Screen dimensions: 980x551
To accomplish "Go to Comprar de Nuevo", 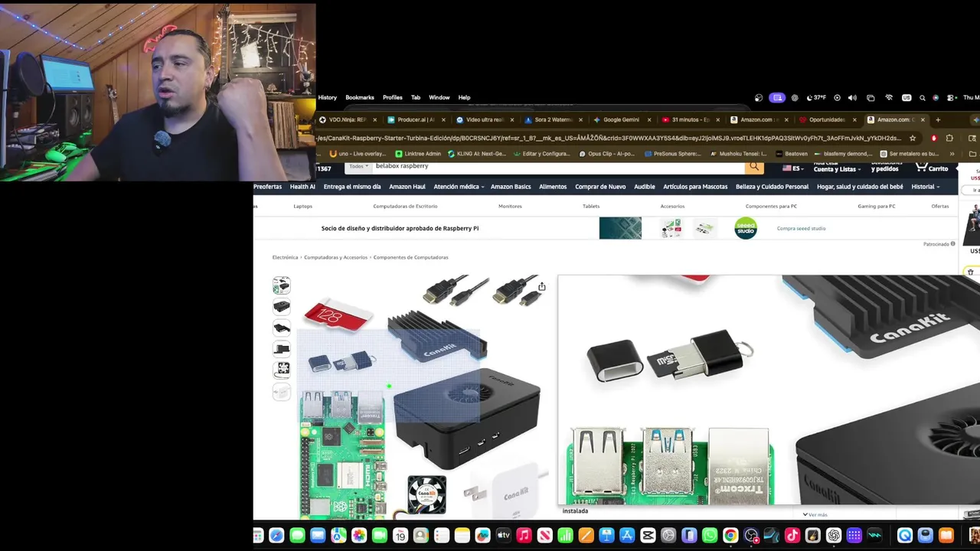I will point(600,187).
